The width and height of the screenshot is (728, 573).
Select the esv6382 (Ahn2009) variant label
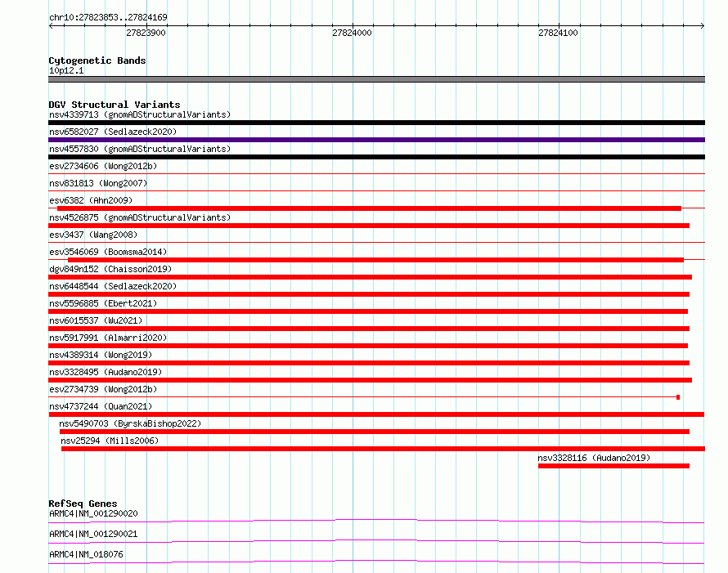point(91,200)
